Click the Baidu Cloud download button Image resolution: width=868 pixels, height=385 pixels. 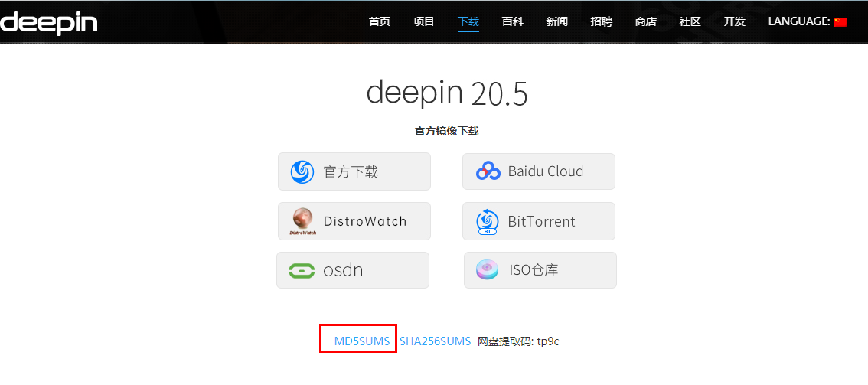pos(539,171)
